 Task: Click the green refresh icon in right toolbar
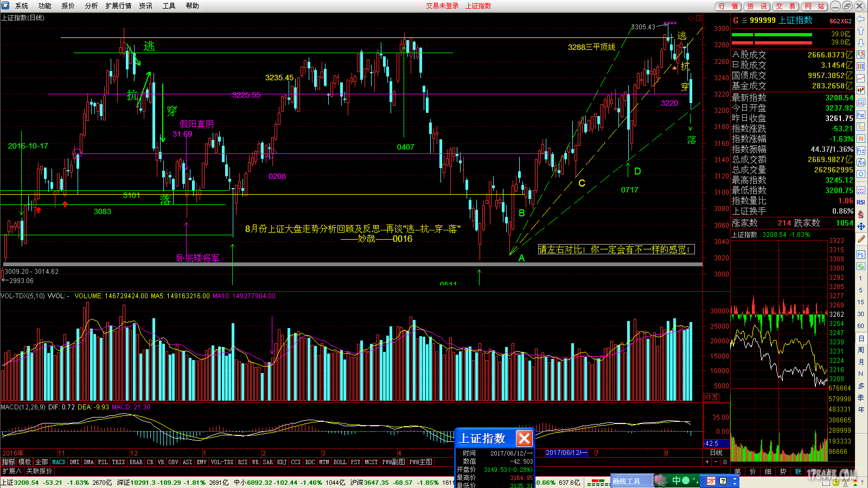[x=861, y=266]
